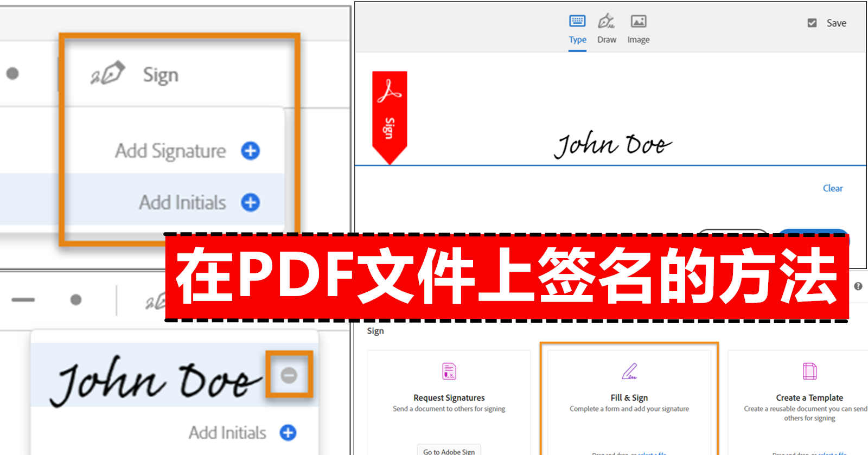Image resolution: width=868 pixels, height=455 pixels.
Task: Open the Sign dropdown with pen icon
Action: pos(136,74)
